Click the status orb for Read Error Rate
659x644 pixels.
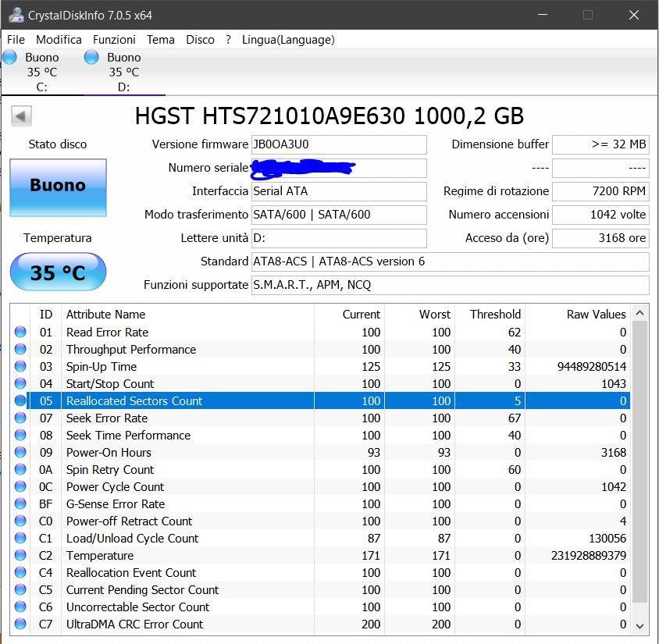click(20, 332)
